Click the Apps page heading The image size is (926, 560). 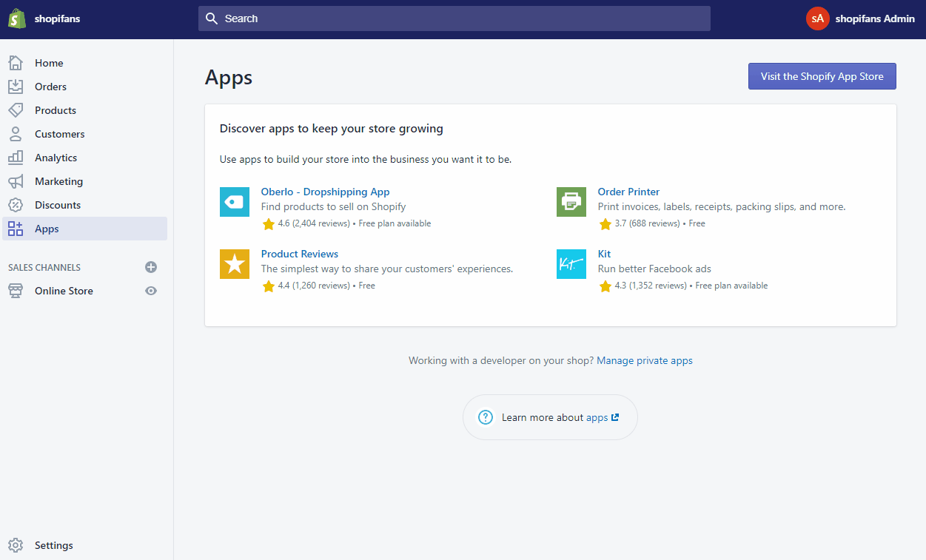click(x=229, y=78)
